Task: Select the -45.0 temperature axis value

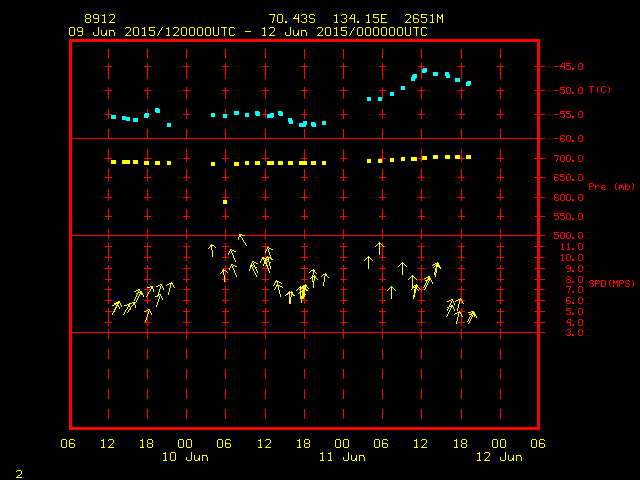Action: 569,67
